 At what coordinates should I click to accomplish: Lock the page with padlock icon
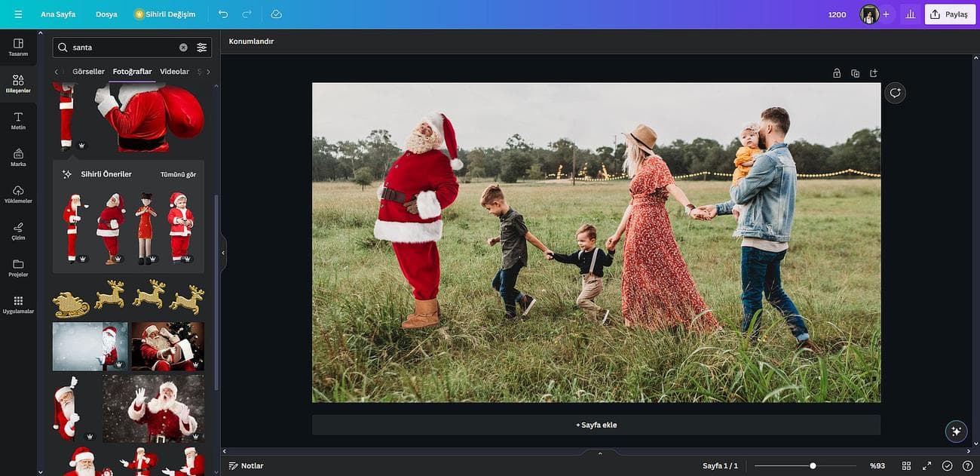(837, 73)
